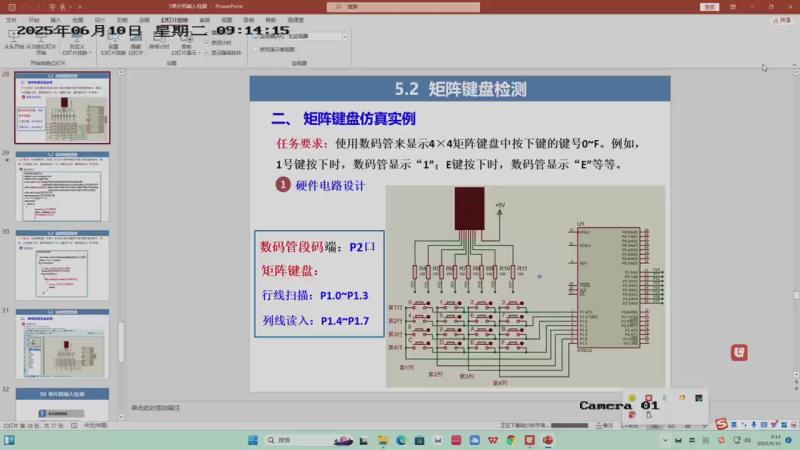Open Set Up Slide Show (设置幻灯片放映)
The width and height of the screenshot is (800, 450).
(113, 45)
